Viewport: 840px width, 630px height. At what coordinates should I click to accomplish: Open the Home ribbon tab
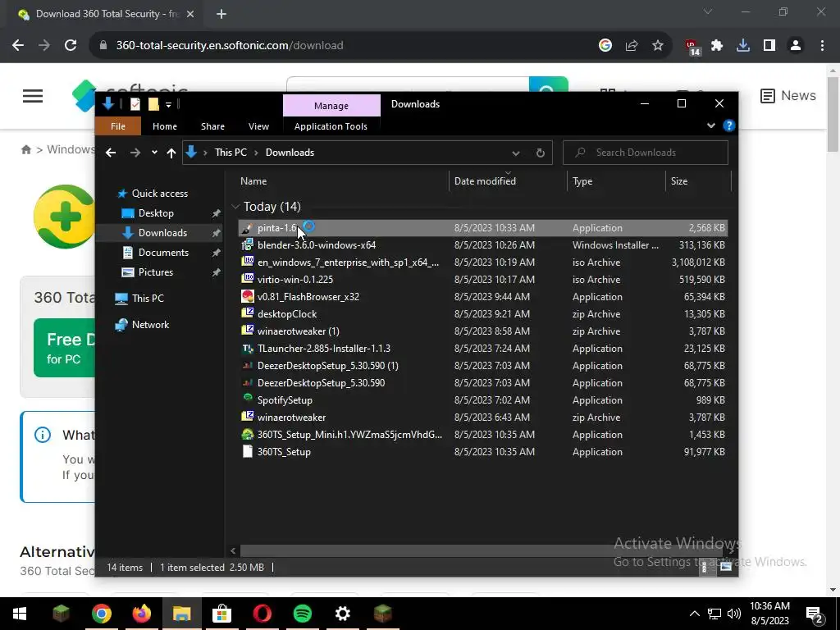tap(164, 126)
